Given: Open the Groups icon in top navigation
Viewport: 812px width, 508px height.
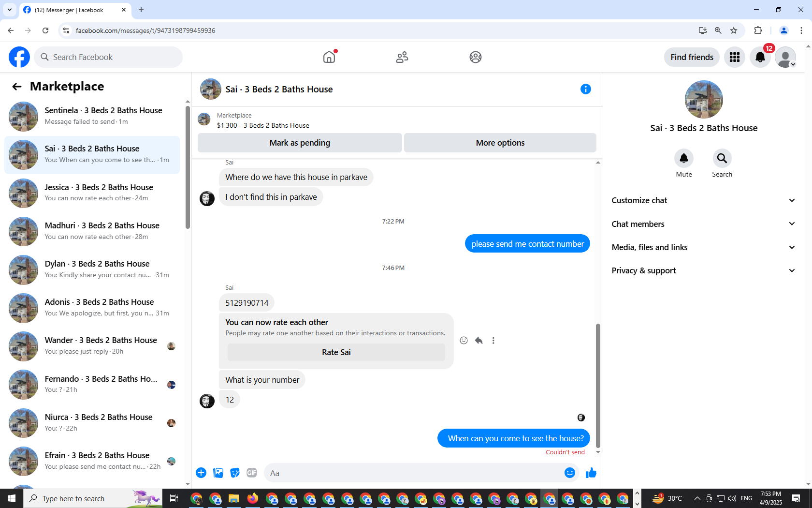Looking at the screenshot, I should [x=476, y=57].
